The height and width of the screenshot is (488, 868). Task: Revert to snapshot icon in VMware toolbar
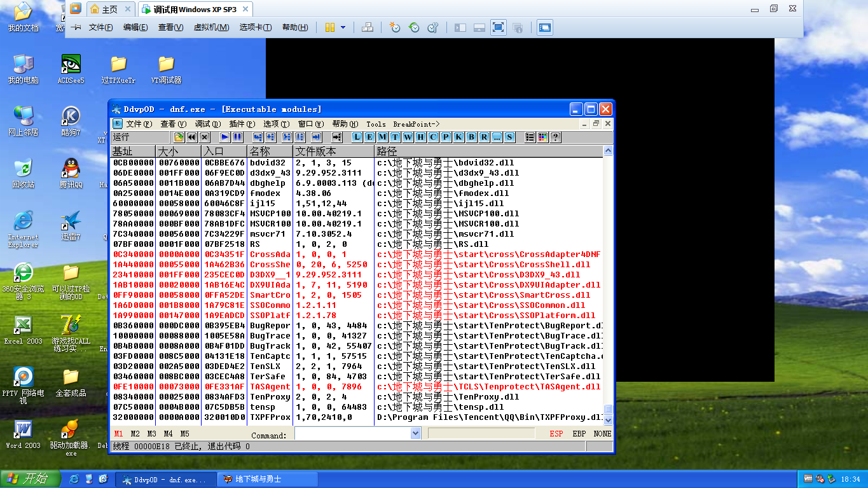point(414,27)
